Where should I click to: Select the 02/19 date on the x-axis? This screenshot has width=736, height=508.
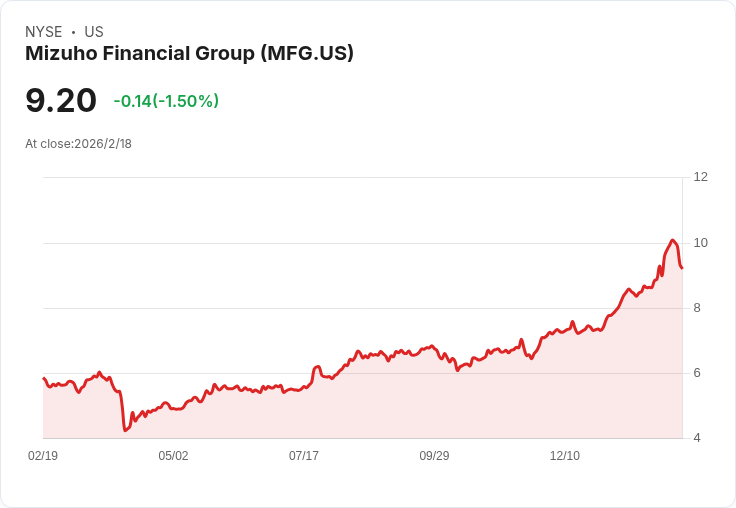click(43, 456)
